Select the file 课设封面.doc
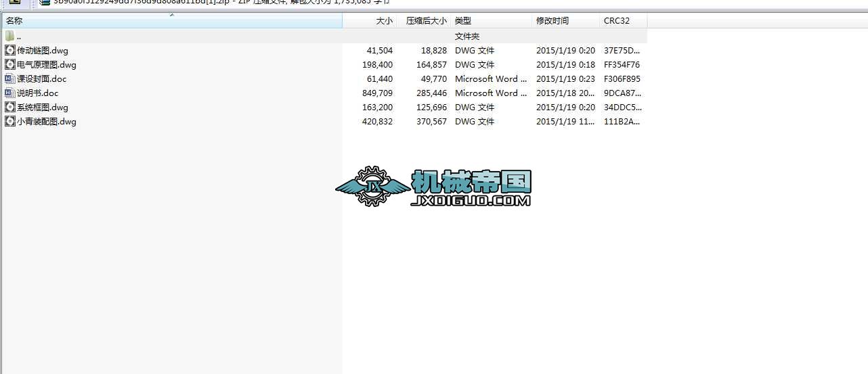This screenshot has height=374, width=868. click(x=42, y=79)
